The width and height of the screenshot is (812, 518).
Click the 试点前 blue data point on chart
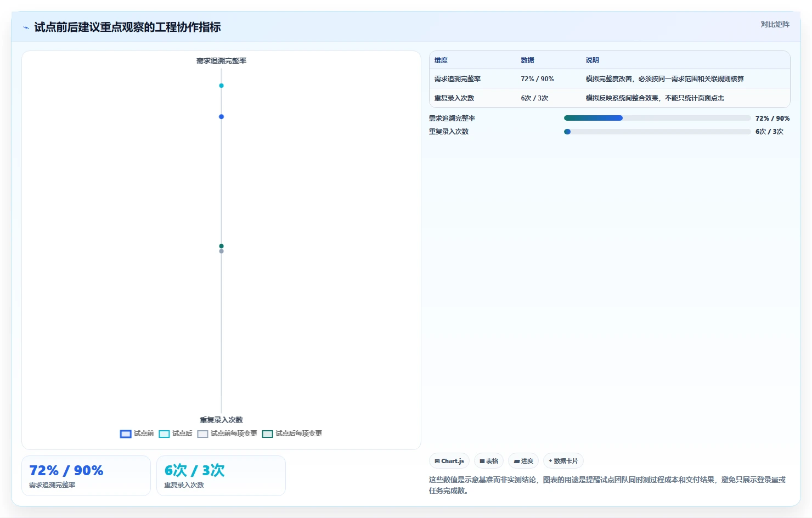[221, 117]
